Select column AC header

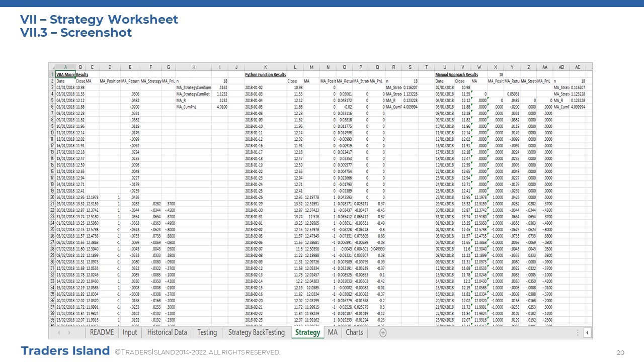point(578,67)
